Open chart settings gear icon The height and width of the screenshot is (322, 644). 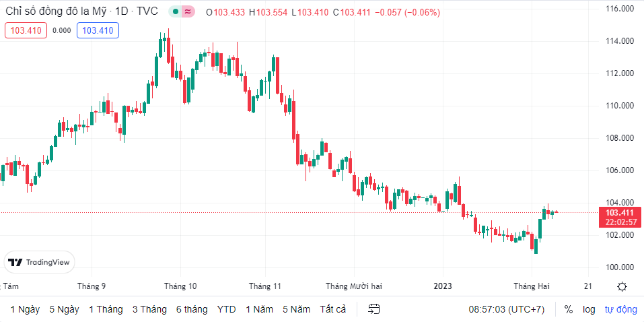click(622, 286)
